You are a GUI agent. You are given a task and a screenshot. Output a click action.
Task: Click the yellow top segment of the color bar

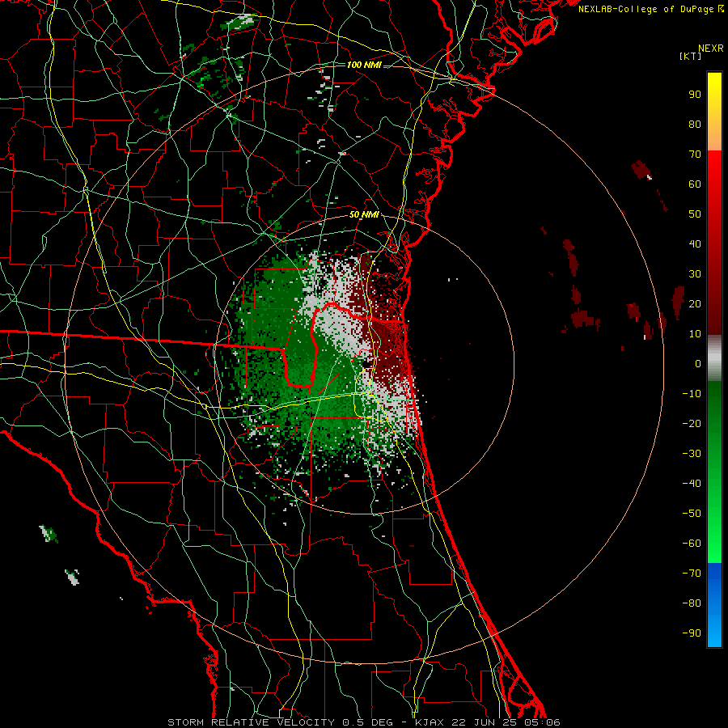pos(714,112)
